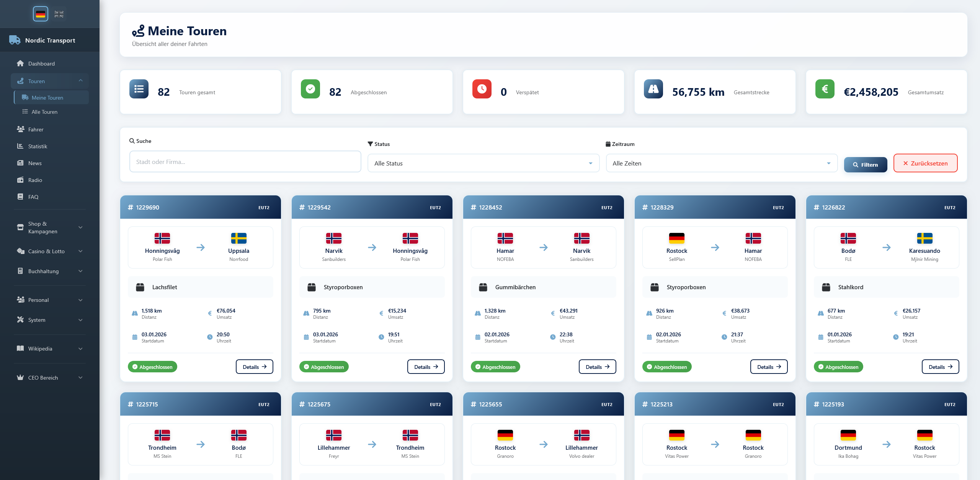Select the Alle Touren menu item
980x480 pixels.
pos(44,112)
